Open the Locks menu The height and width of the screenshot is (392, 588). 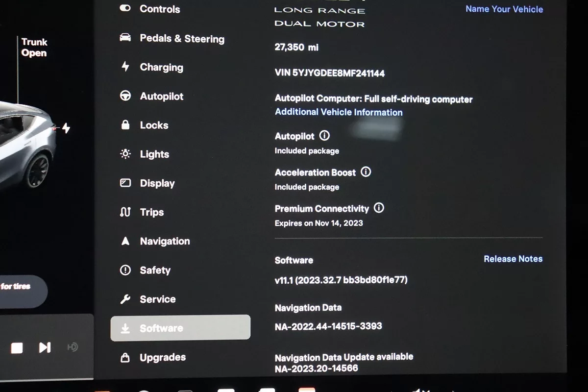[x=144, y=125]
